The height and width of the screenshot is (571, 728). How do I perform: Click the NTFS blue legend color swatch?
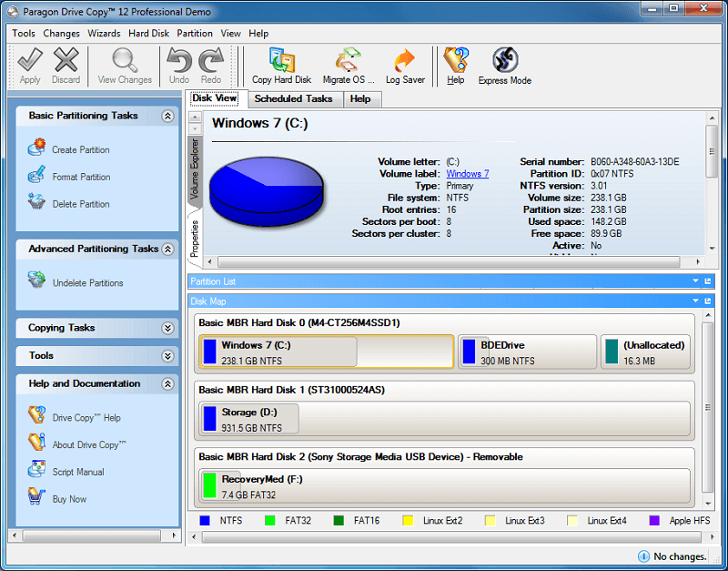pyautogui.click(x=205, y=521)
